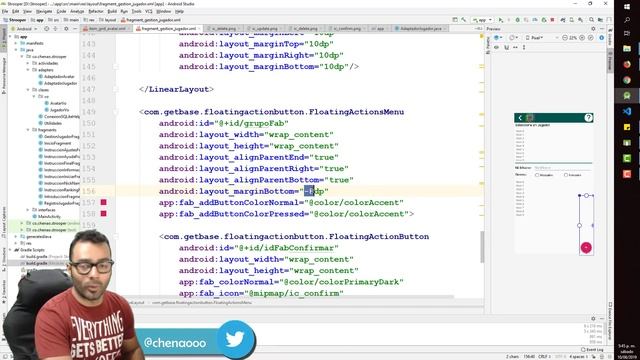Screen dimensions: 640x360
Task: Expand the res folder
Action: click(16, 243)
